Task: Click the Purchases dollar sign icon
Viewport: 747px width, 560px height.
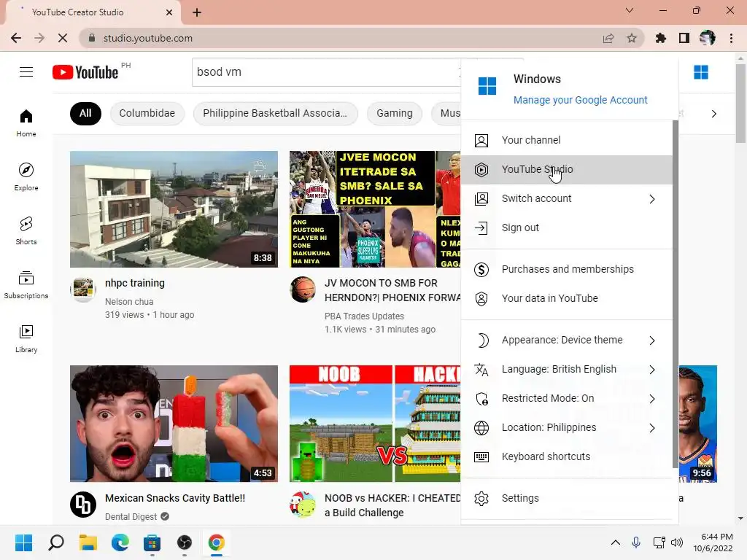Action: tap(481, 270)
